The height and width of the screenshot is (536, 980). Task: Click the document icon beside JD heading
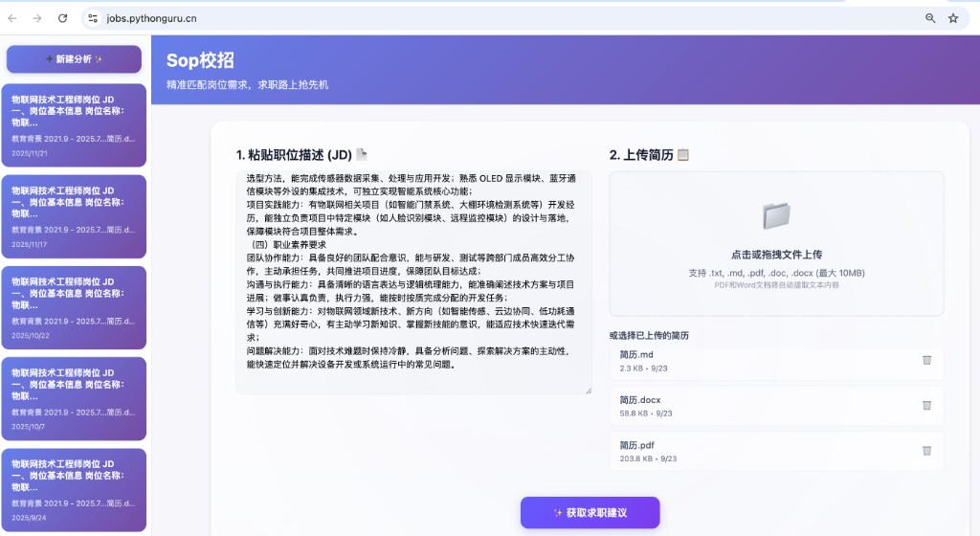(361, 154)
